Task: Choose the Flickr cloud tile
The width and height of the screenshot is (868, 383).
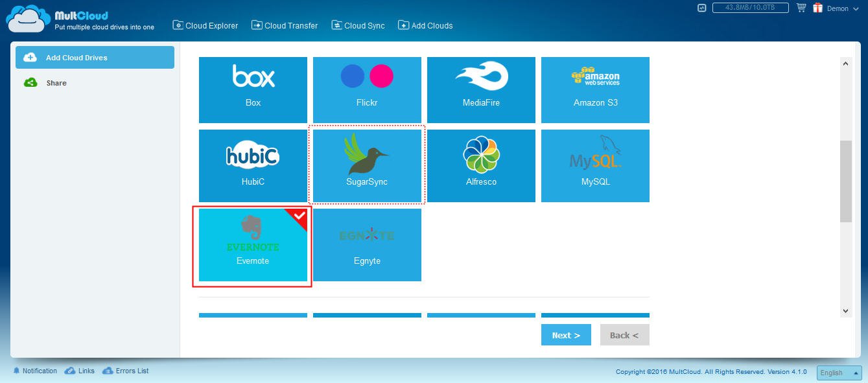Action: pyautogui.click(x=367, y=89)
